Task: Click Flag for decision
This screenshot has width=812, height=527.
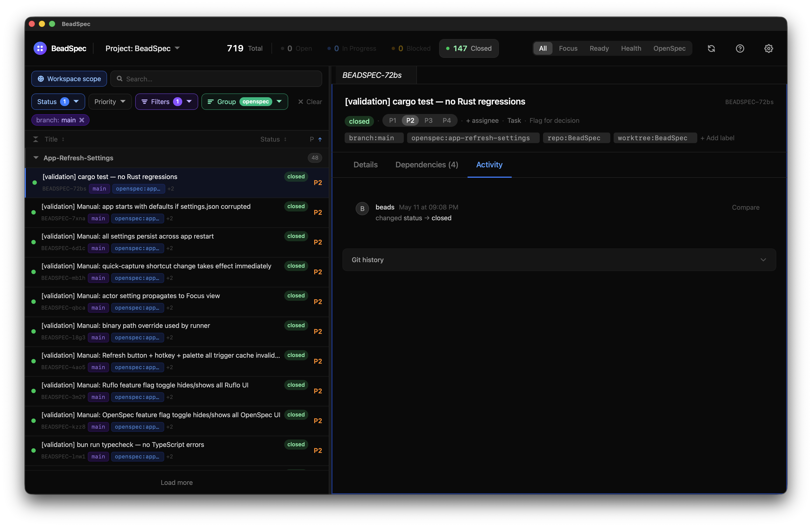Action: pyautogui.click(x=554, y=120)
